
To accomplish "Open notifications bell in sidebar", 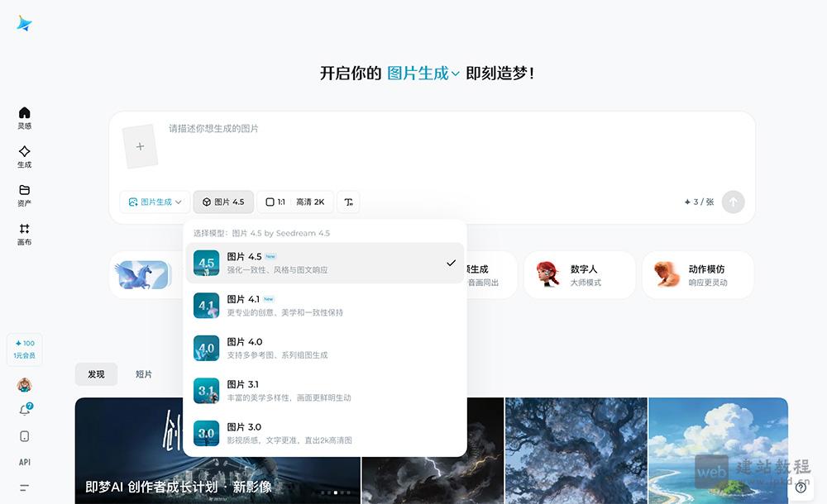I will pyautogui.click(x=24, y=410).
